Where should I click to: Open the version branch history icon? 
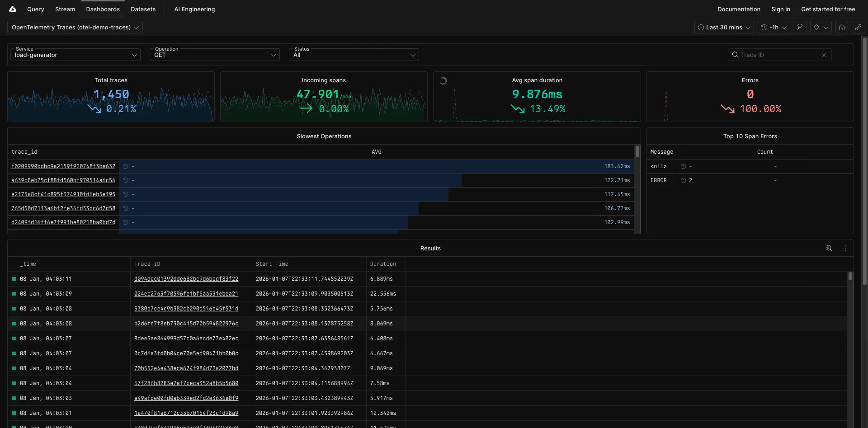coord(800,27)
